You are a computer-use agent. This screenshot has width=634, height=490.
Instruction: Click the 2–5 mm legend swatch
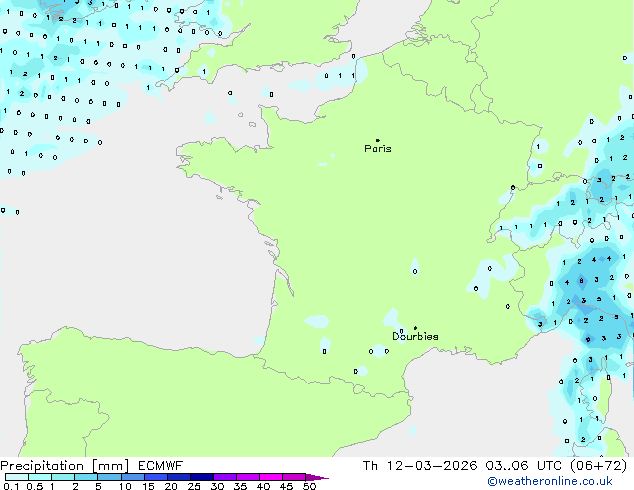tap(86, 477)
